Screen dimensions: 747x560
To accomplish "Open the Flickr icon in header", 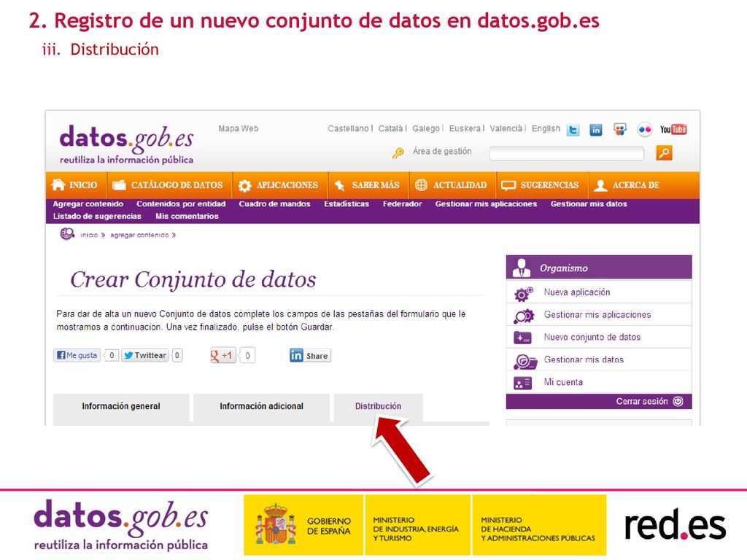I will point(645,130).
